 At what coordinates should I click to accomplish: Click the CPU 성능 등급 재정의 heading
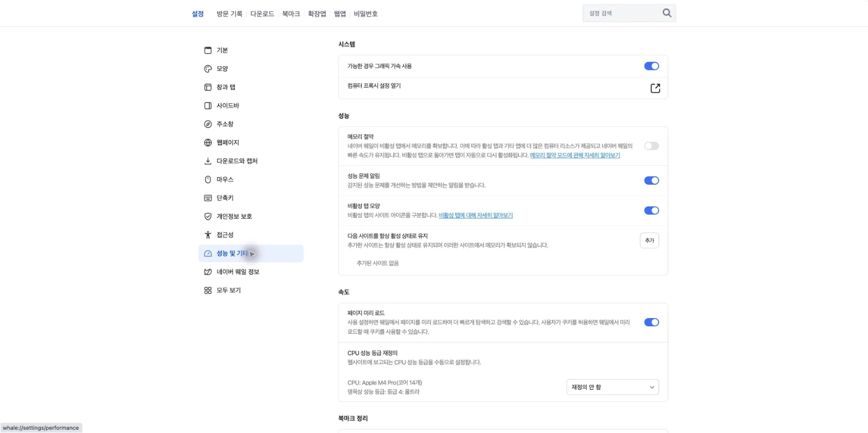[373, 353]
